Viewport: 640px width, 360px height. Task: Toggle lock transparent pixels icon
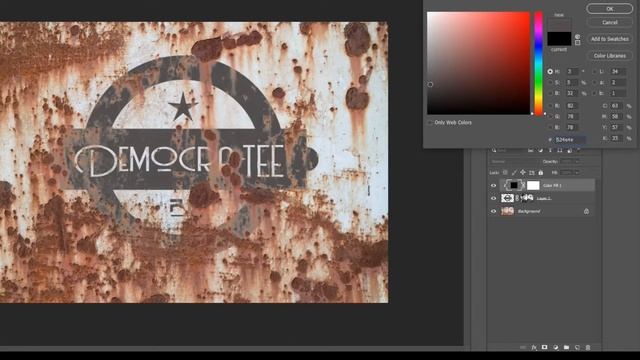(505, 173)
